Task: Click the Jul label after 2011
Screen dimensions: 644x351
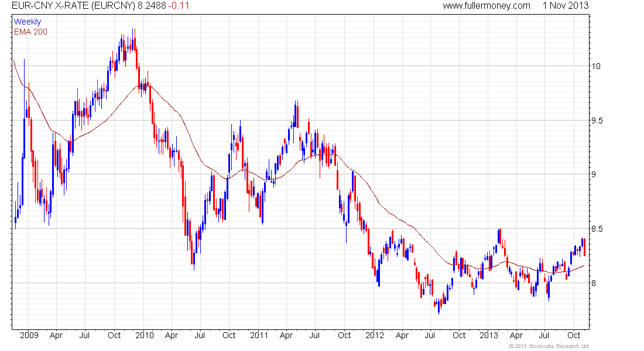Action: [x=314, y=335]
